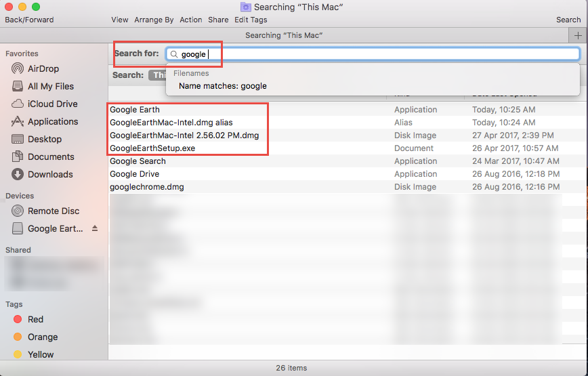
Task: Click the AirDrop icon in sidebar
Action: point(18,68)
